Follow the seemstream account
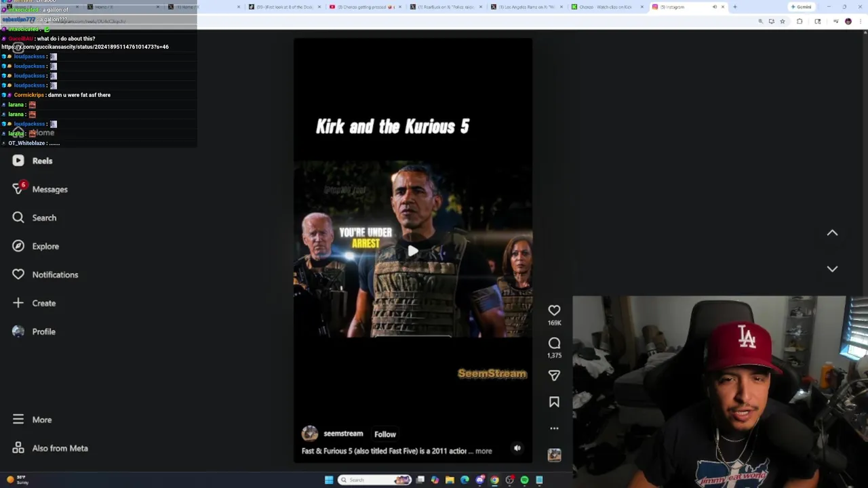Screen dimensions: 868x488 (x=384, y=434)
